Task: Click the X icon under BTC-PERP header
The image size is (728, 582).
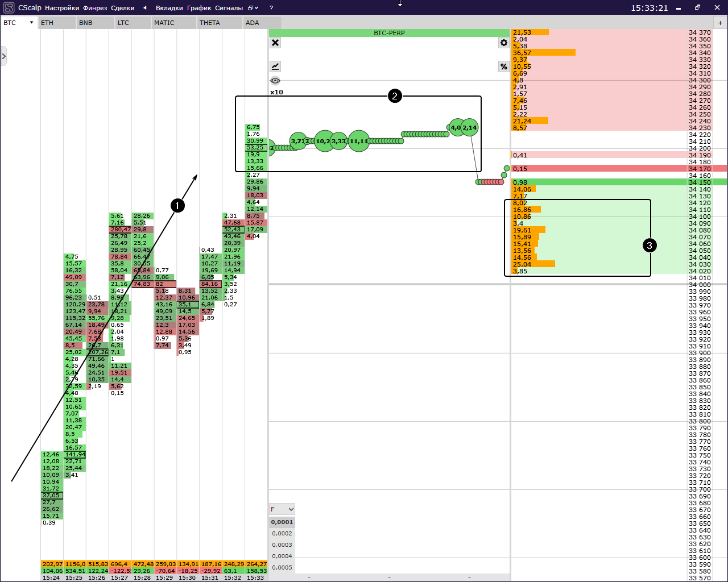Action: [x=275, y=43]
